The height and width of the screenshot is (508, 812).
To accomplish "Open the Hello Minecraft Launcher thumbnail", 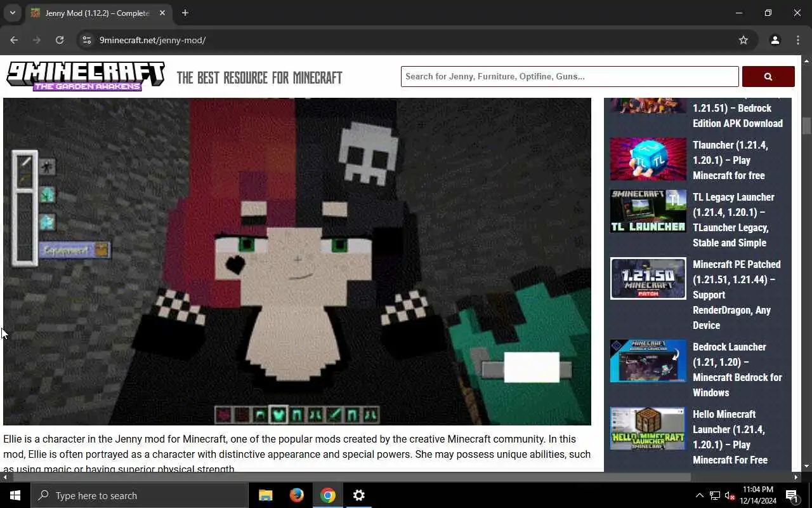I will coord(648,429).
